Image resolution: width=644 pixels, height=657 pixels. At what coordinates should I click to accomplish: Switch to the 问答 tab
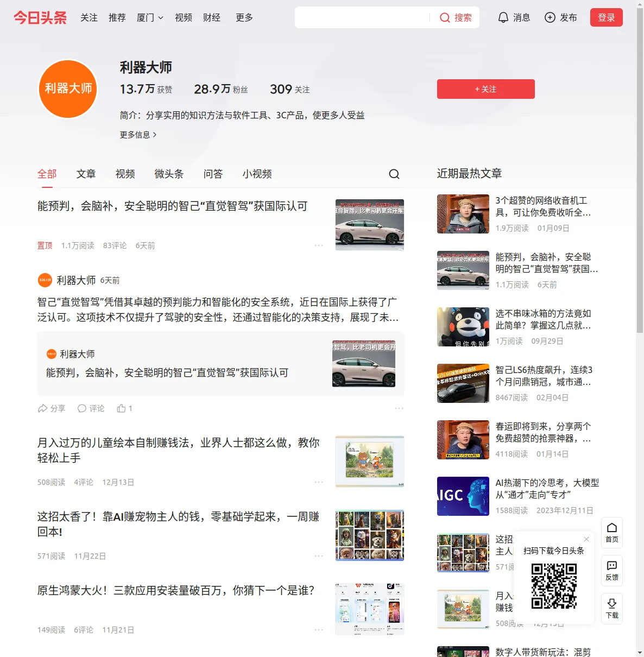[213, 174]
